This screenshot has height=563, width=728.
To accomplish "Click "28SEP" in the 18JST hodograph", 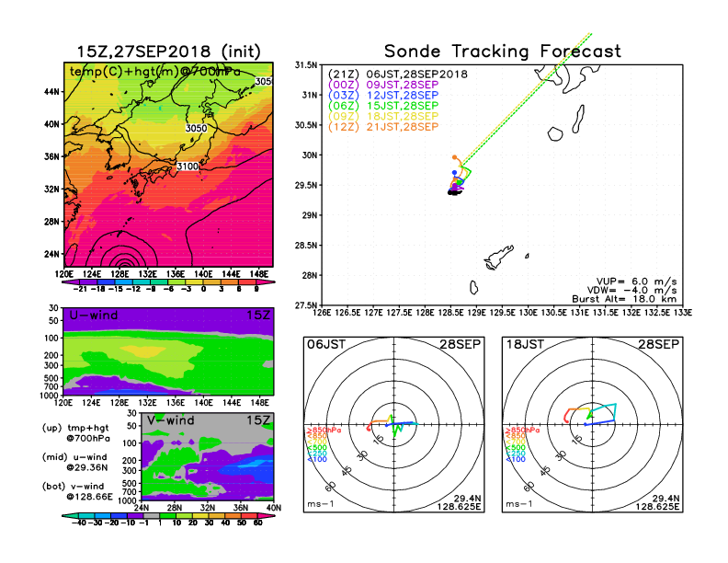I will 659,344.
